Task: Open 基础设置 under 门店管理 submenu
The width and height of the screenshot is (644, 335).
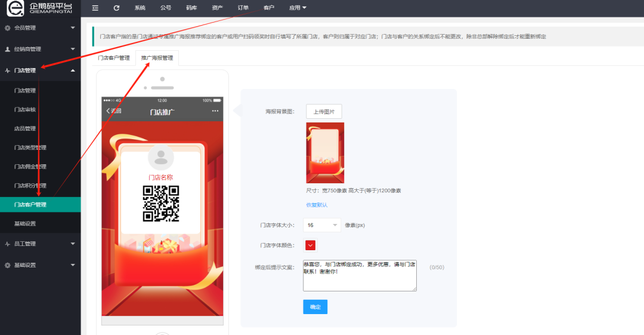Action: (25, 223)
